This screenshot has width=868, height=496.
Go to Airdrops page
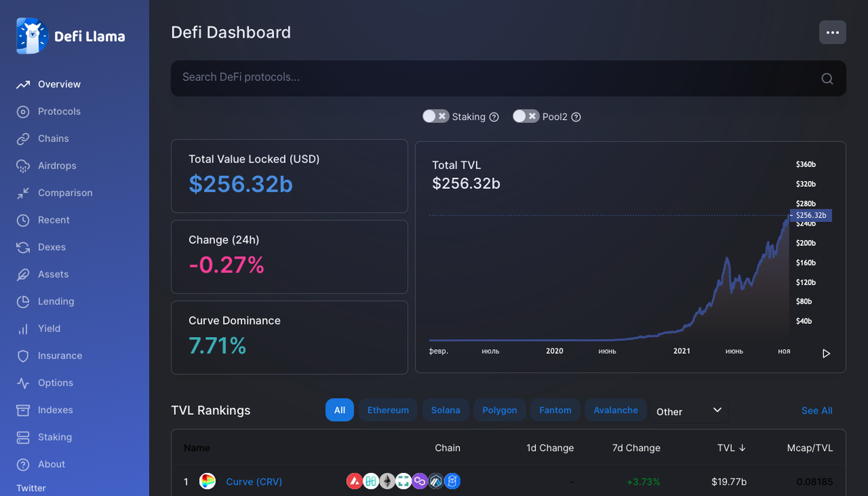point(57,166)
